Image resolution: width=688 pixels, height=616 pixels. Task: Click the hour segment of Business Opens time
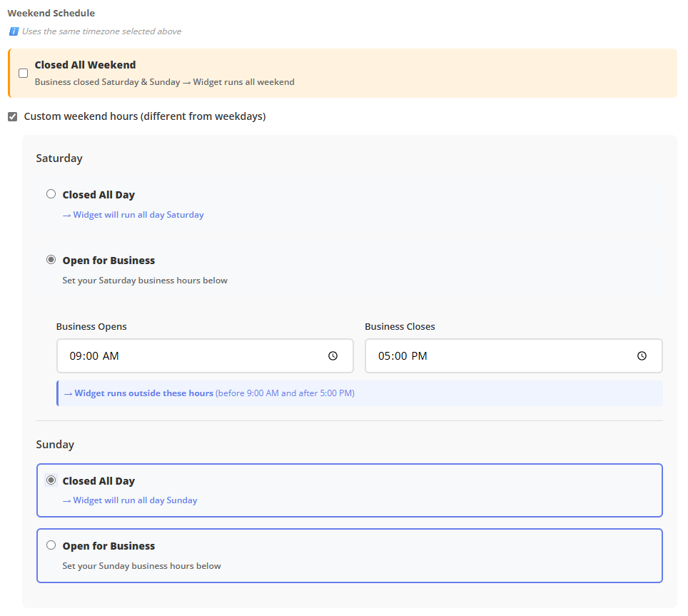click(76, 356)
